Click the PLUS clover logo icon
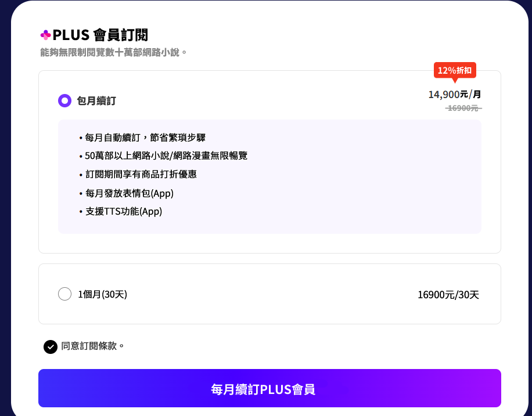The image size is (532, 416). click(45, 35)
